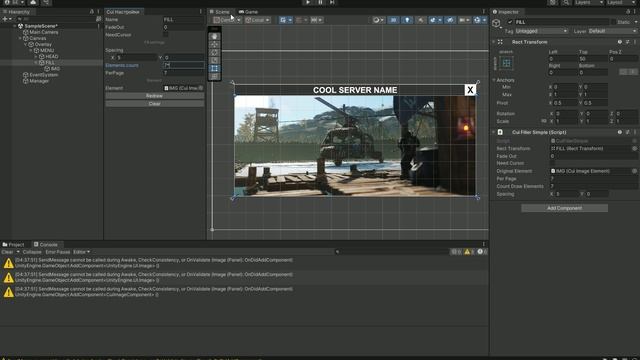Toggle Error Pause in the Console toolbar
This screenshot has width=640, height=360.
click(x=58, y=252)
